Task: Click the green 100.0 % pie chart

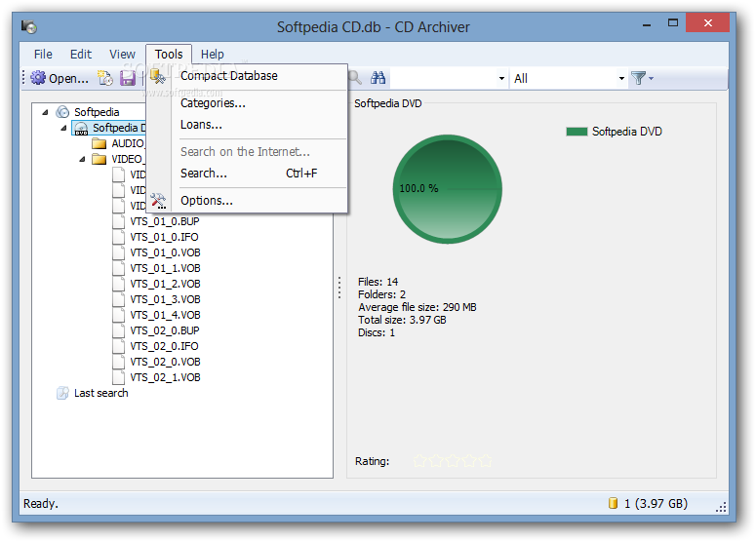Action: pos(448,189)
